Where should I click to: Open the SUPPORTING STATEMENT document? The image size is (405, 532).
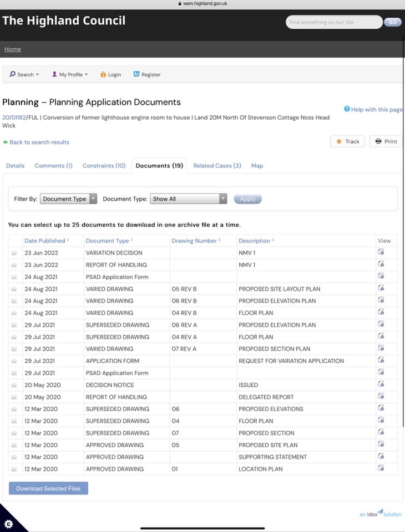click(x=381, y=456)
